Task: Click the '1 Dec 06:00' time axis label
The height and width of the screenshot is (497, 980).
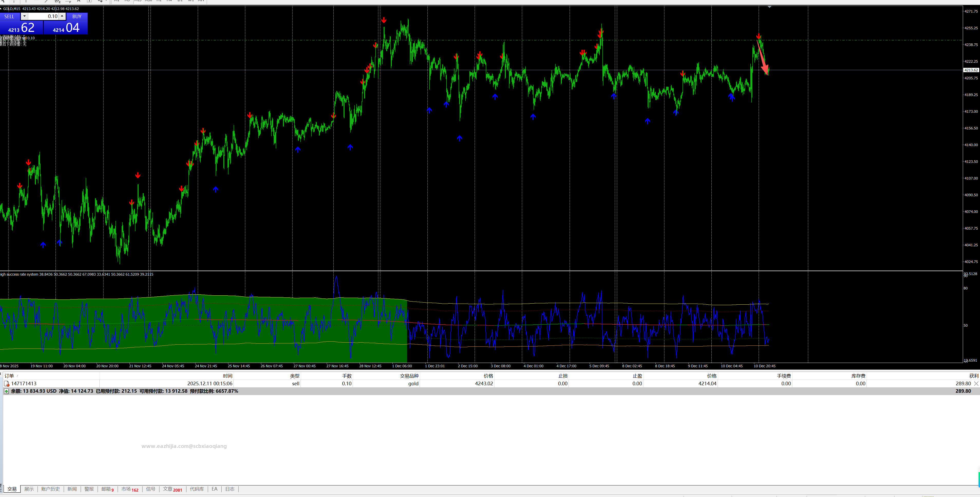Action: pyautogui.click(x=402, y=366)
